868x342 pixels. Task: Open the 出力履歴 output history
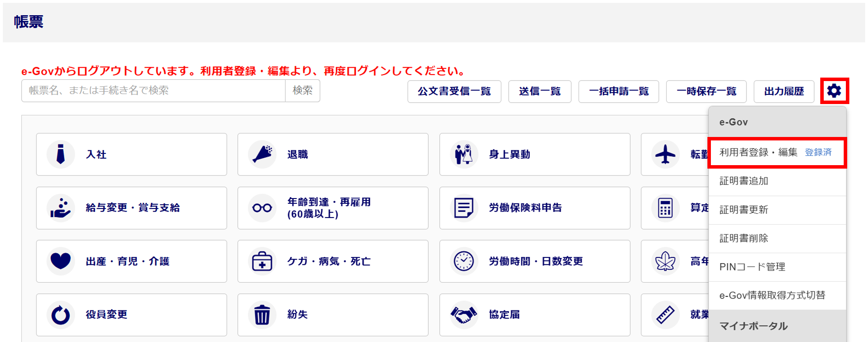tap(784, 91)
